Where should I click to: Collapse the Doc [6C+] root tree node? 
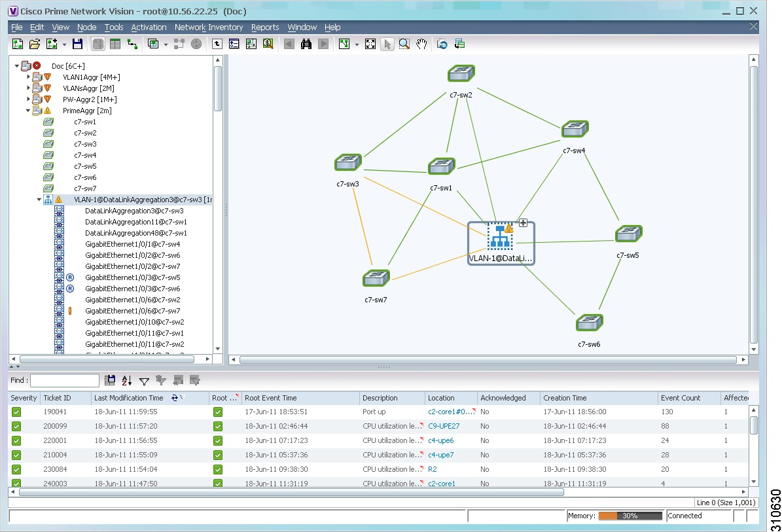(x=17, y=66)
